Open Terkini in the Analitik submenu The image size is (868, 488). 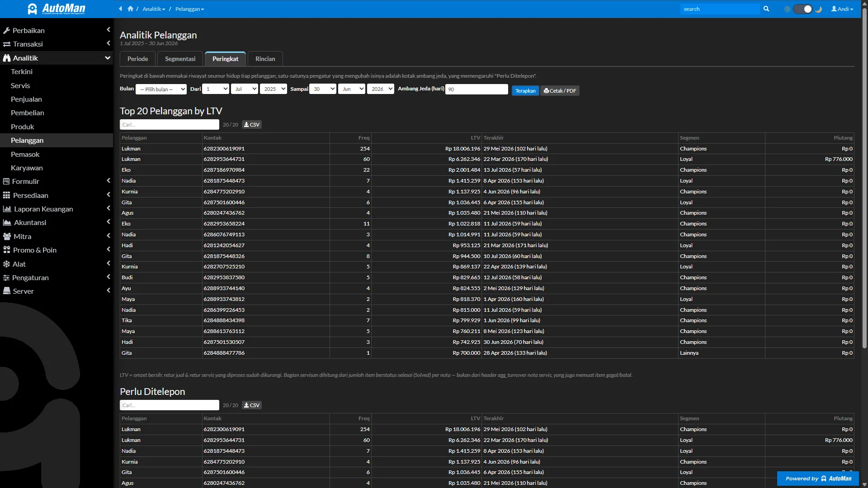(57, 72)
